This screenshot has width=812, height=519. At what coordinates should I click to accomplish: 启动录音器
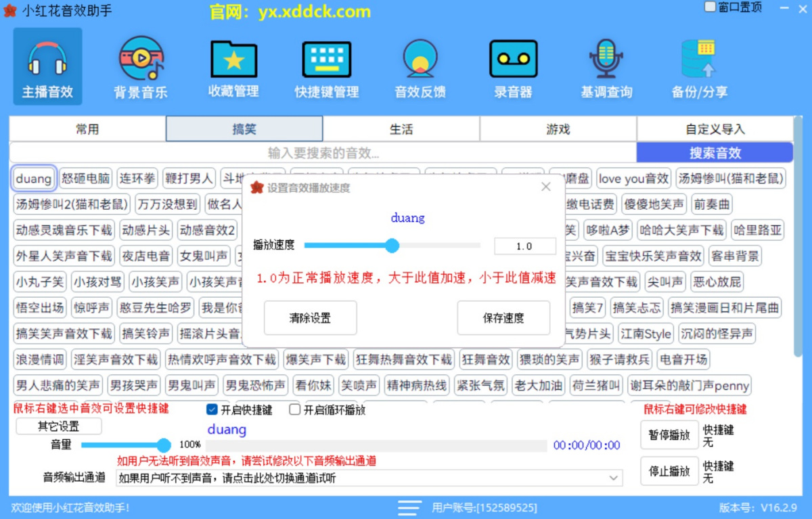513,66
